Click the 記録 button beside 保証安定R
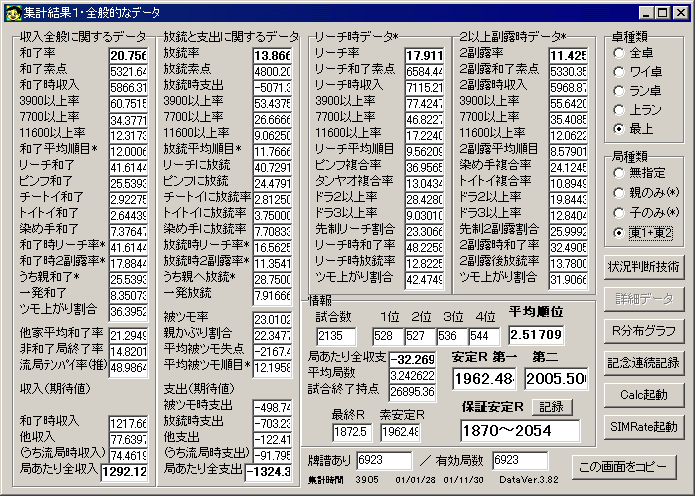 [x=552, y=407]
